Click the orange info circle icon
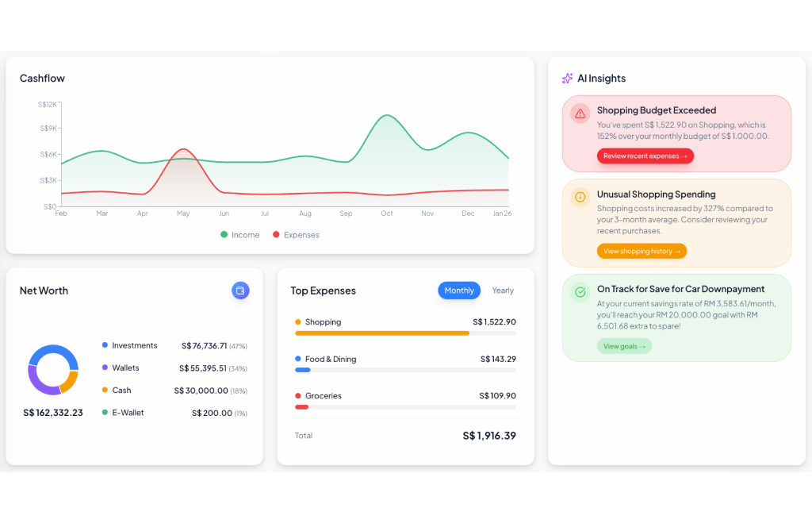 (580, 197)
